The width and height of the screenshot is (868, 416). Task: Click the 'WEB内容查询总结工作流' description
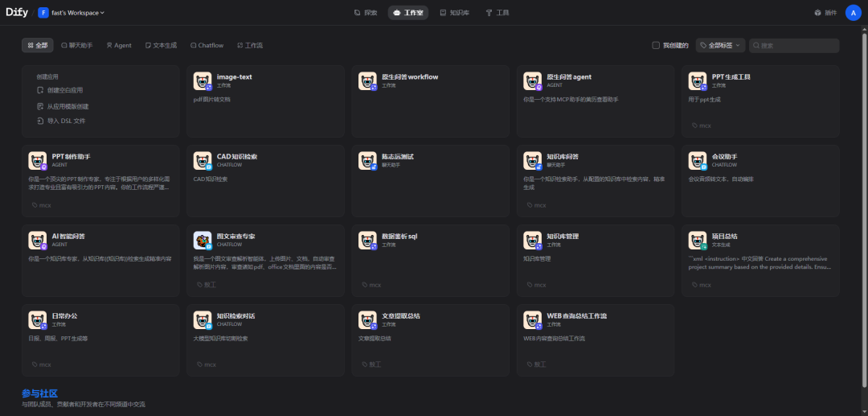554,338
